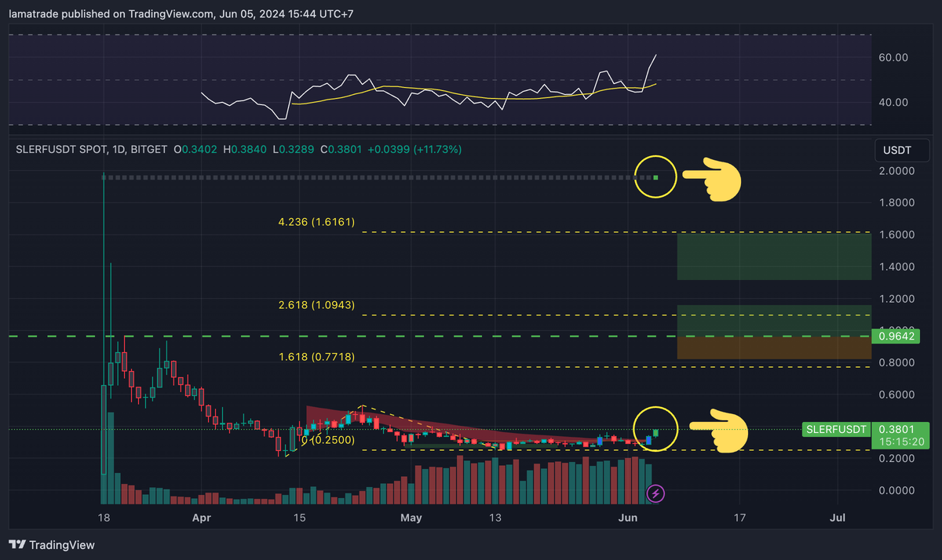The image size is (942, 560).
Task: Click the SLERFUSDT SPOT, 1D, BITGET legend title
Action: click(x=91, y=149)
